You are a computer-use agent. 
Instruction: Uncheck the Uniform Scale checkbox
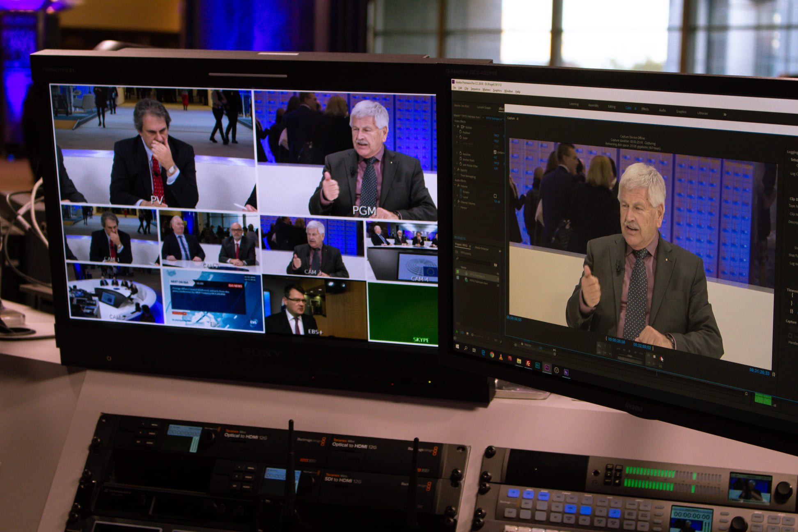495,152
